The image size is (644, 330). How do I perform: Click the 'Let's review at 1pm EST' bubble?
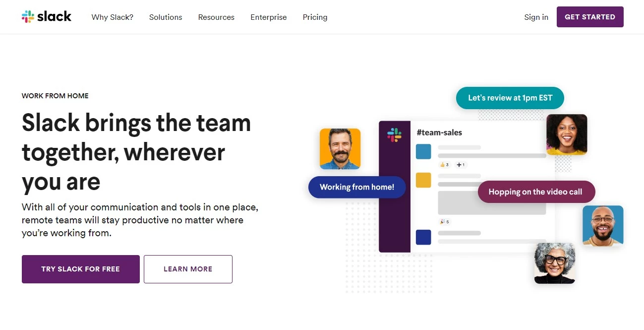click(510, 98)
